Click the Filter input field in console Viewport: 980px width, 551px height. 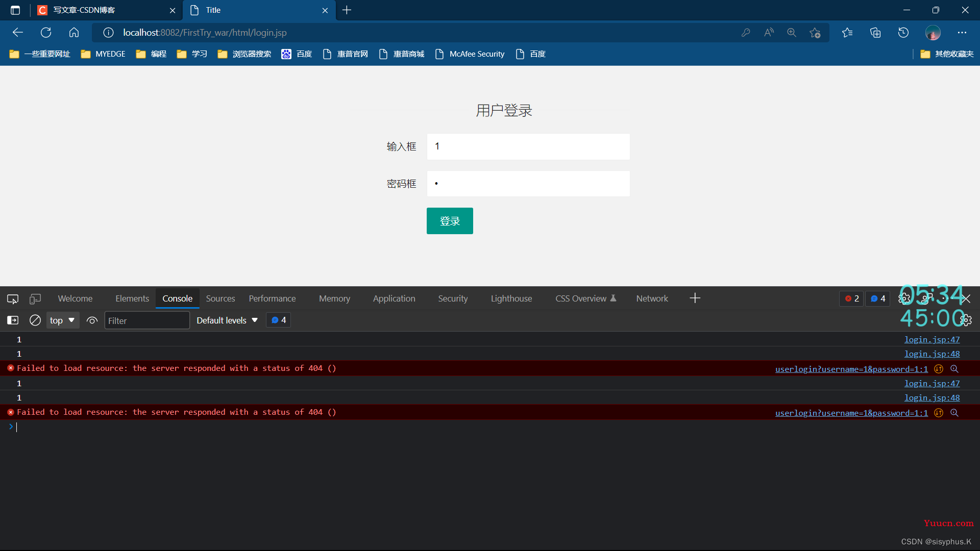[146, 319]
